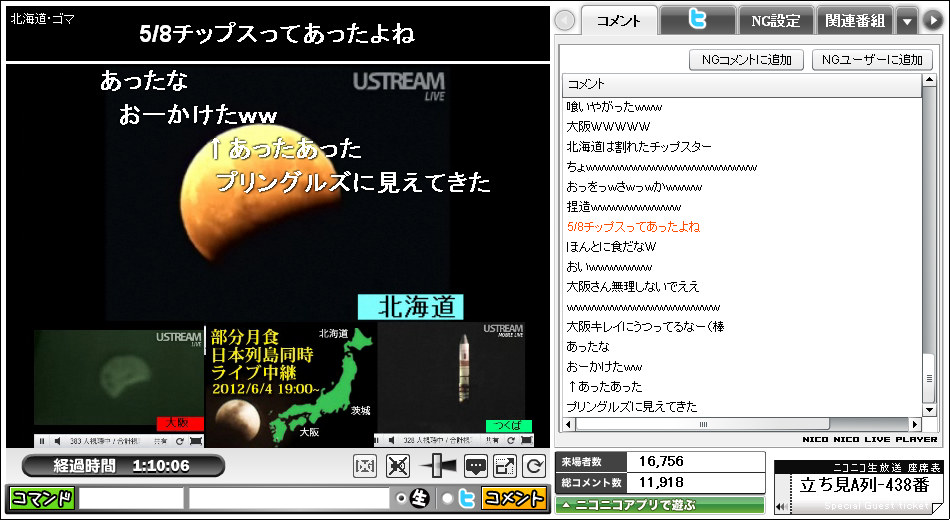The image size is (950, 520).
Task: Click the 来場者数 16,756 visitor count
Action: click(x=660, y=462)
